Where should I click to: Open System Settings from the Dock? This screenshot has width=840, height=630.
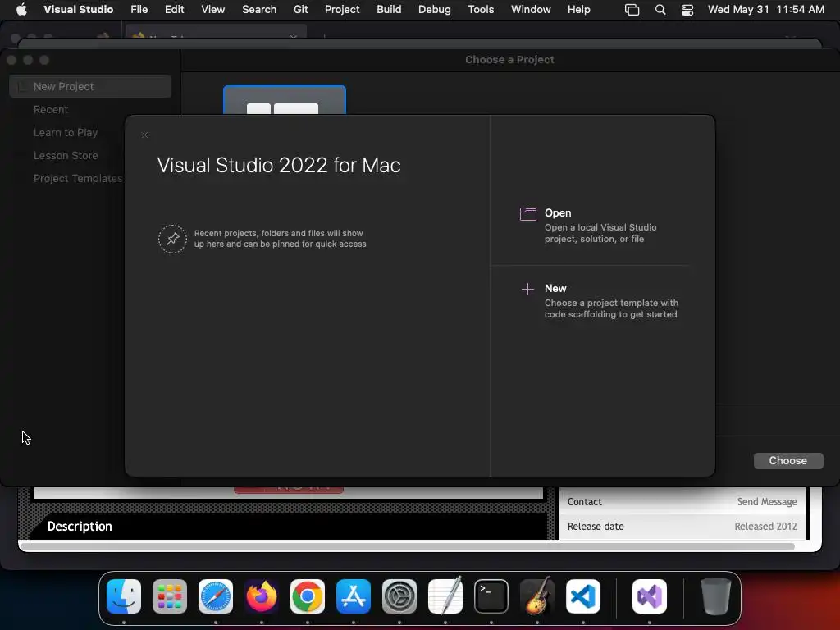click(x=399, y=596)
